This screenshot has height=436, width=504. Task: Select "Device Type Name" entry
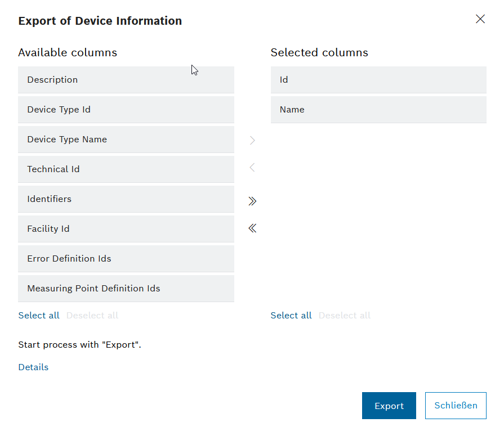pos(126,139)
